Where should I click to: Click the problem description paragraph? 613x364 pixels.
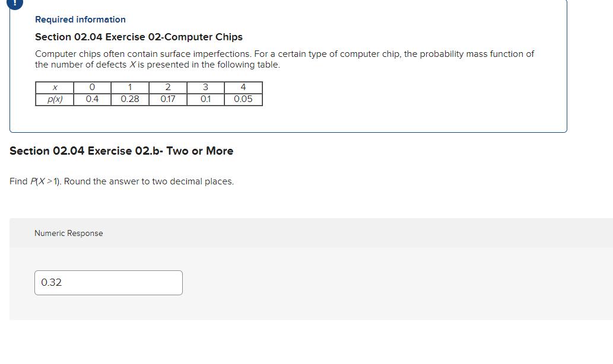(284, 59)
